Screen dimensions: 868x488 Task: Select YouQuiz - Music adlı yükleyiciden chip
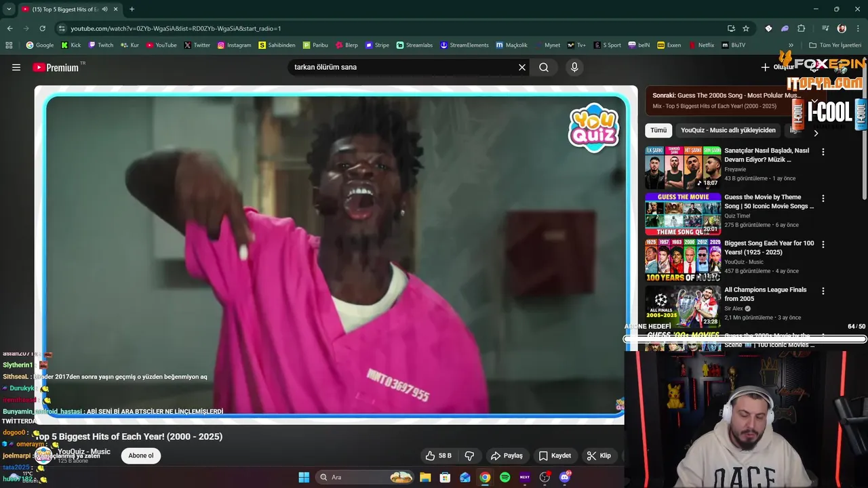click(728, 130)
